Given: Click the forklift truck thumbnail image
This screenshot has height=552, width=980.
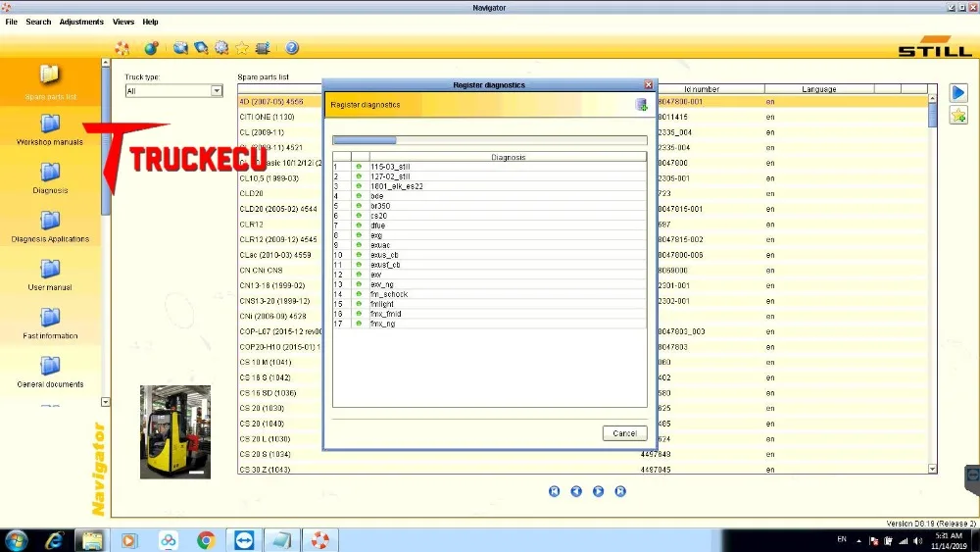Looking at the screenshot, I should pyautogui.click(x=175, y=432).
